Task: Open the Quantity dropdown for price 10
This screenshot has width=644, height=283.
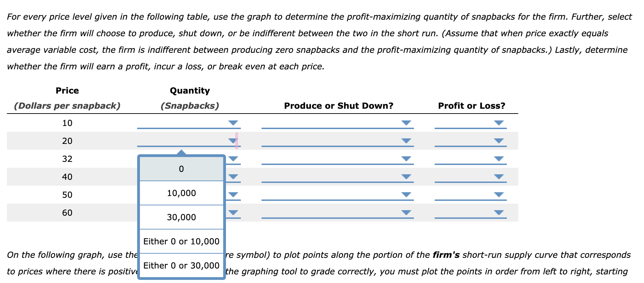Action: pos(233,123)
